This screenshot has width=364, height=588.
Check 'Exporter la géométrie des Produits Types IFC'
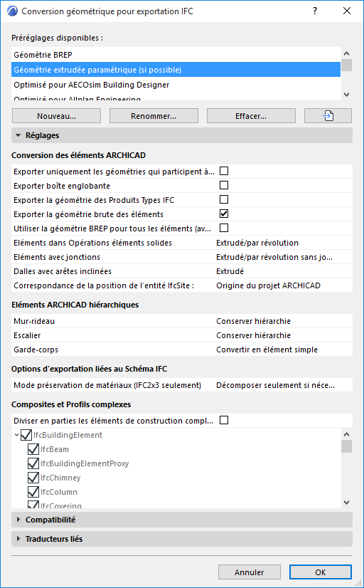coord(224,199)
